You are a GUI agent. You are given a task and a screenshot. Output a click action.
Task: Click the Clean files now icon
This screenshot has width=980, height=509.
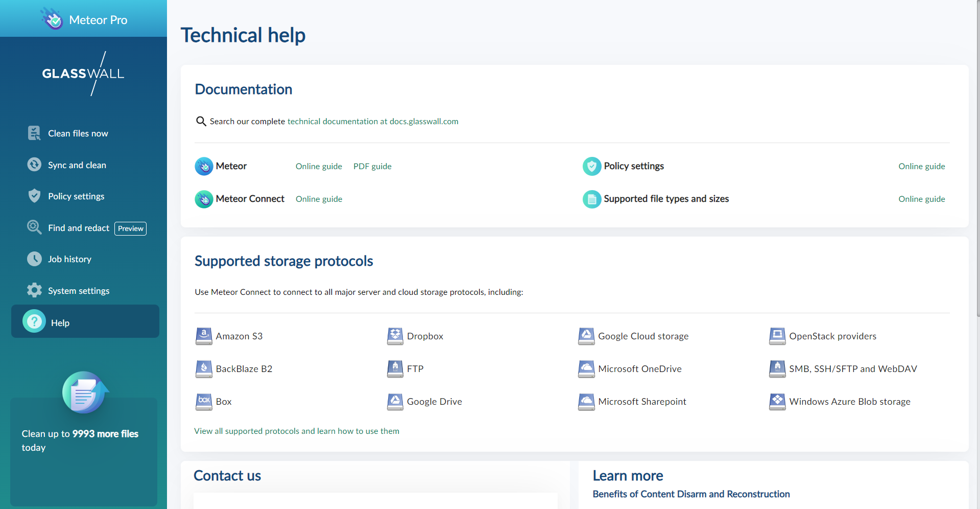[x=34, y=133]
